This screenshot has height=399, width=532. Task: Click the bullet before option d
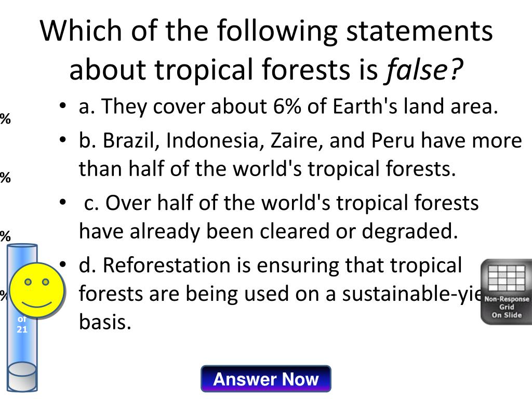pyautogui.click(x=62, y=264)
